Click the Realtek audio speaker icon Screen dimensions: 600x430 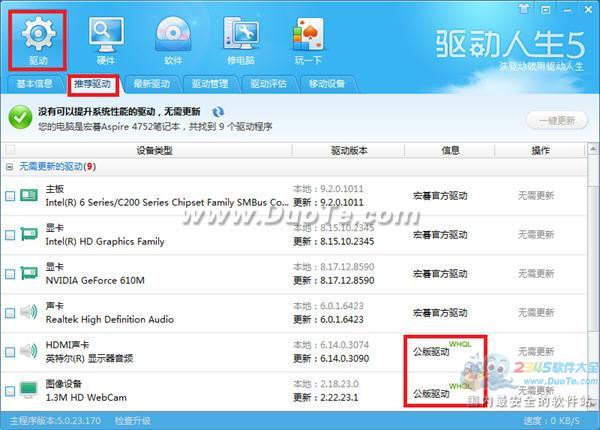click(29, 312)
